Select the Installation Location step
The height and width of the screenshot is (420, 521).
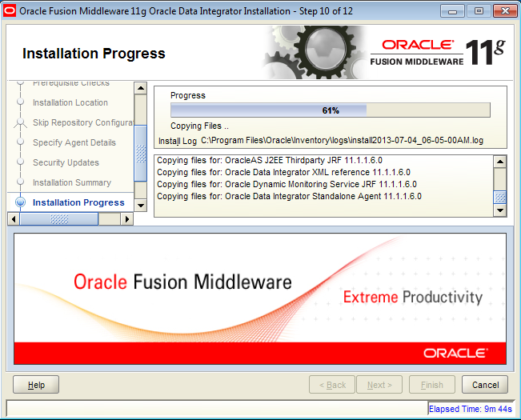coord(70,102)
